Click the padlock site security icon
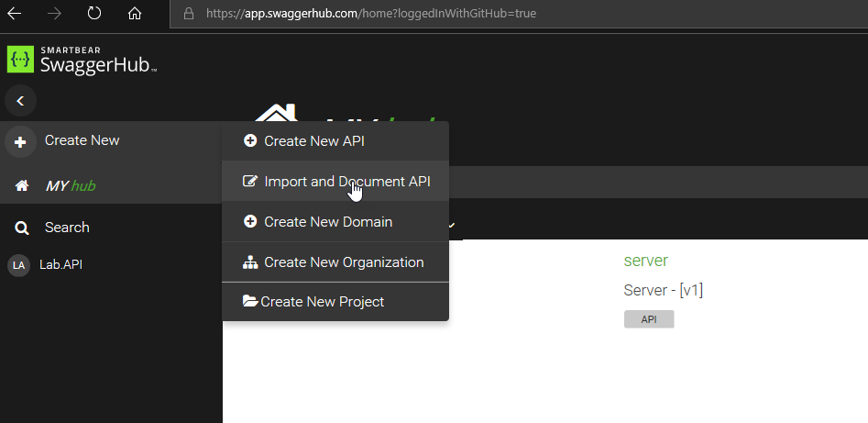This screenshot has width=868, height=423. 189,14
